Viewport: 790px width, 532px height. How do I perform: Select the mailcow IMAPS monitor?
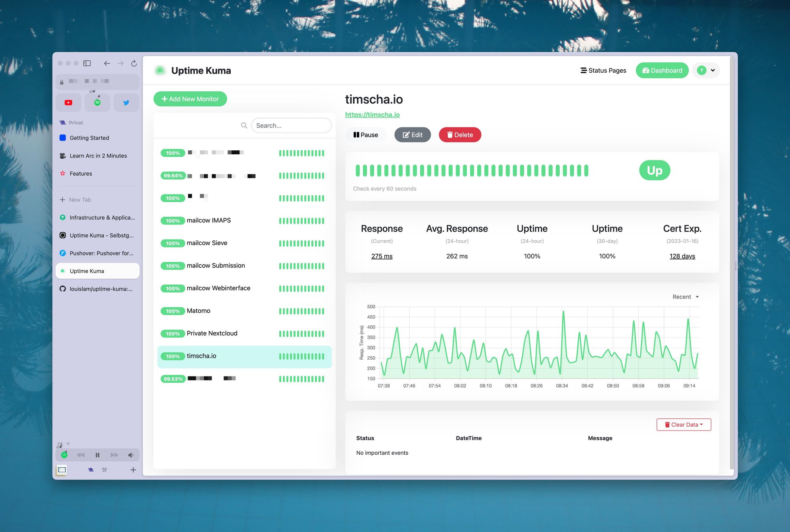[x=245, y=221]
